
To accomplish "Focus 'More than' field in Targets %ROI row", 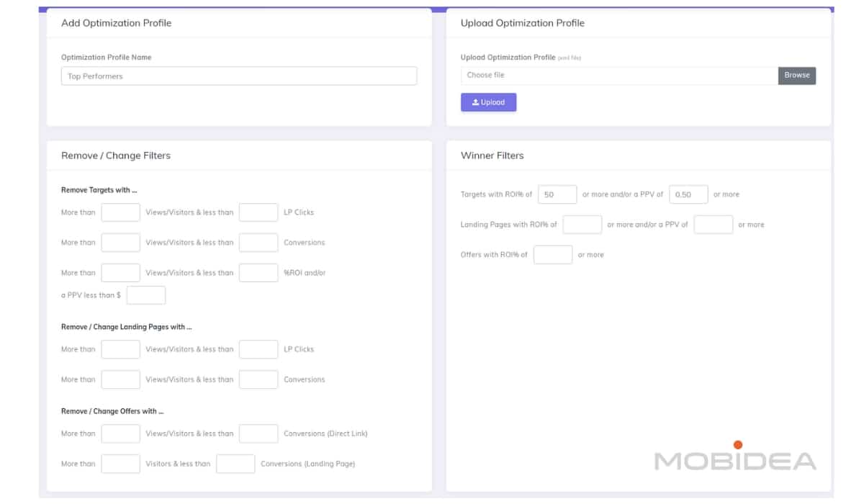I will click(121, 273).
